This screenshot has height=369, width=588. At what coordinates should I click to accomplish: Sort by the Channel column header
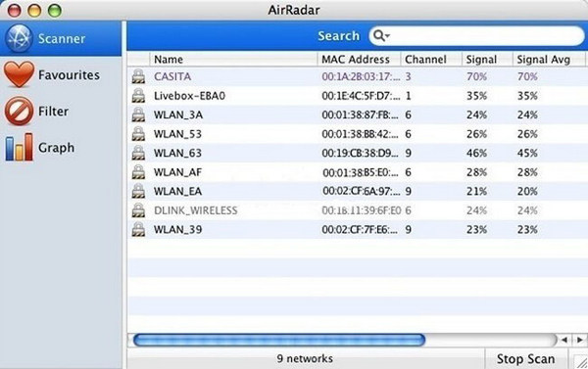[431, 59]
